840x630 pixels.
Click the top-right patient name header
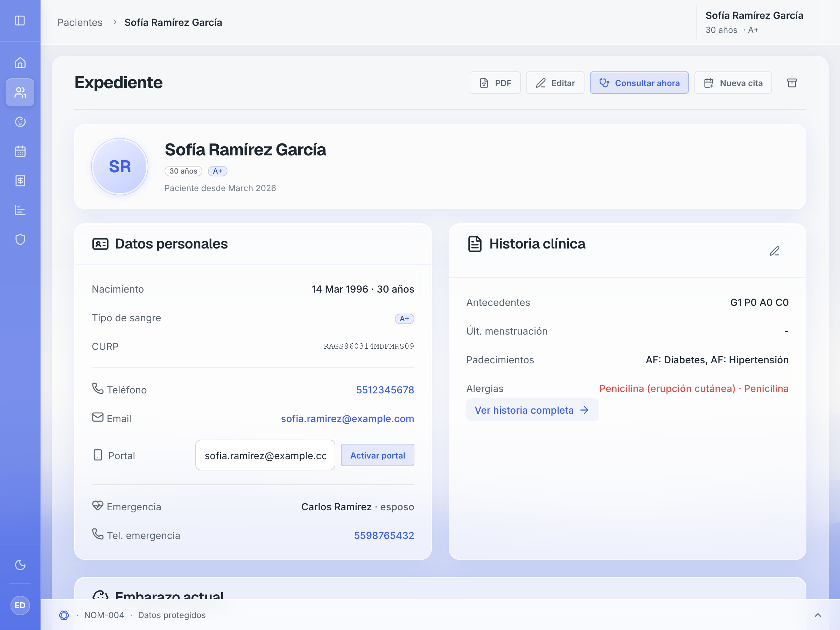tap(754, 15)
